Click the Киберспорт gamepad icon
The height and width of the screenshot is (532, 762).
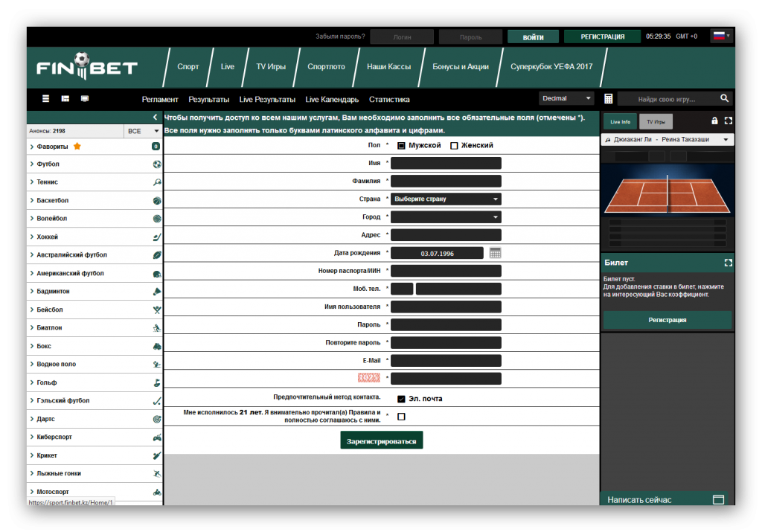click(x=157, y=438)
